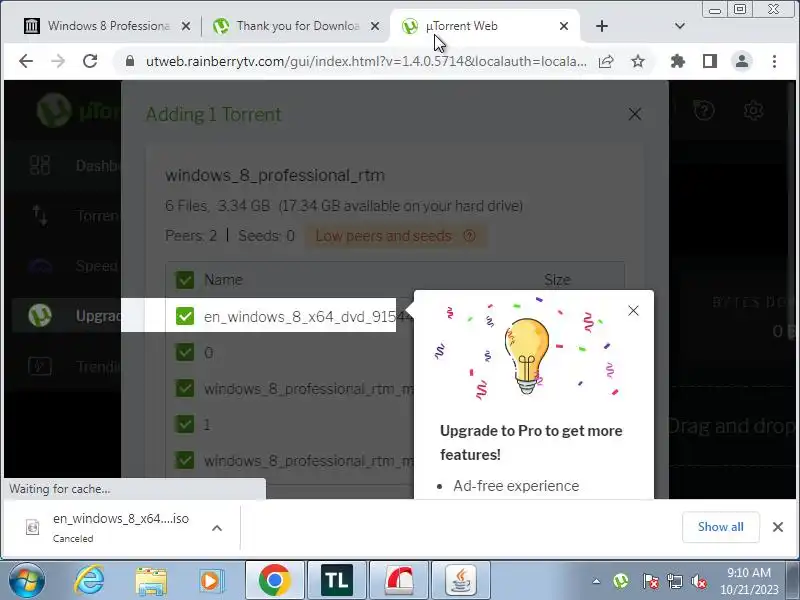Screen dimensions: 800x600
Task: Click the µTorrent system tray icon
Action: (x=621, y=581)
